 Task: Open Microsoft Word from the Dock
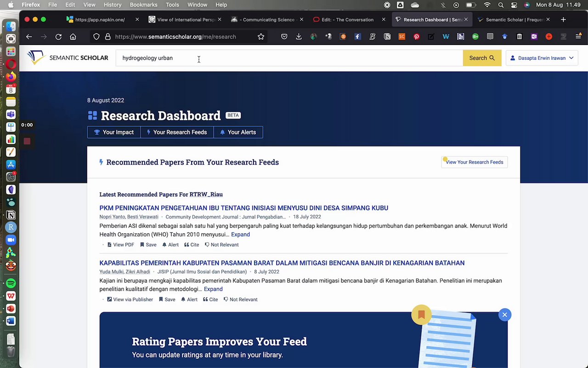pos(11,321)
